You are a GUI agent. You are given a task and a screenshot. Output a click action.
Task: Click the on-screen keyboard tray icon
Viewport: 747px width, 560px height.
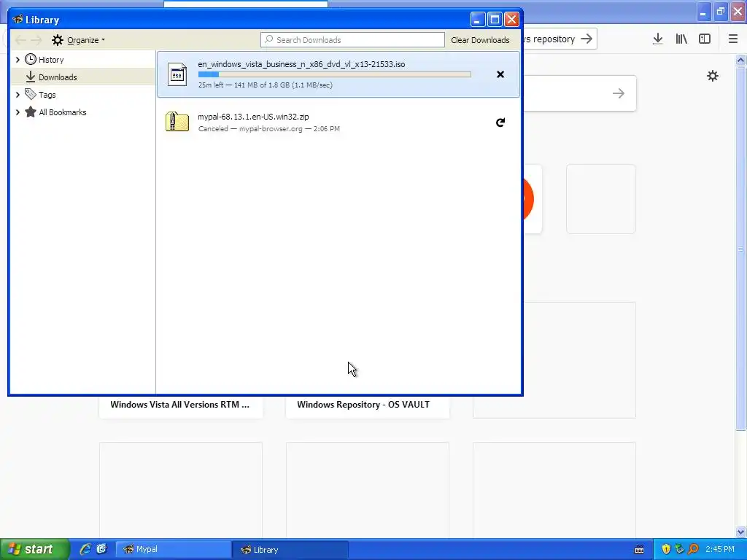pos(639,550)
